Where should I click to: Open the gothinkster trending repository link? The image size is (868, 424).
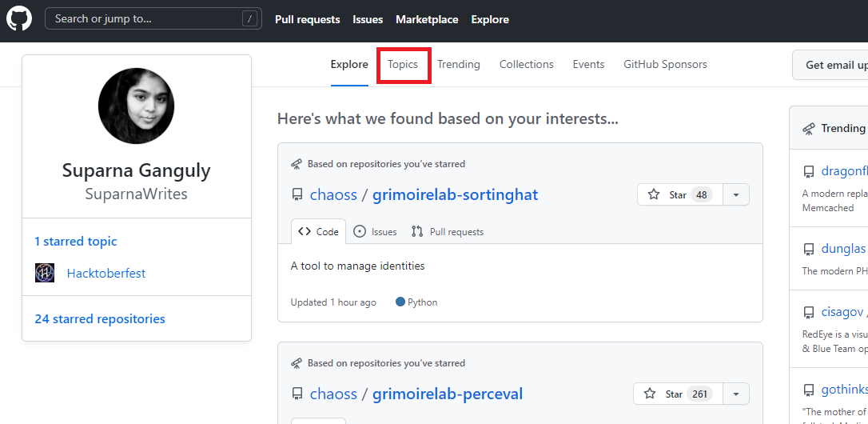844,390
